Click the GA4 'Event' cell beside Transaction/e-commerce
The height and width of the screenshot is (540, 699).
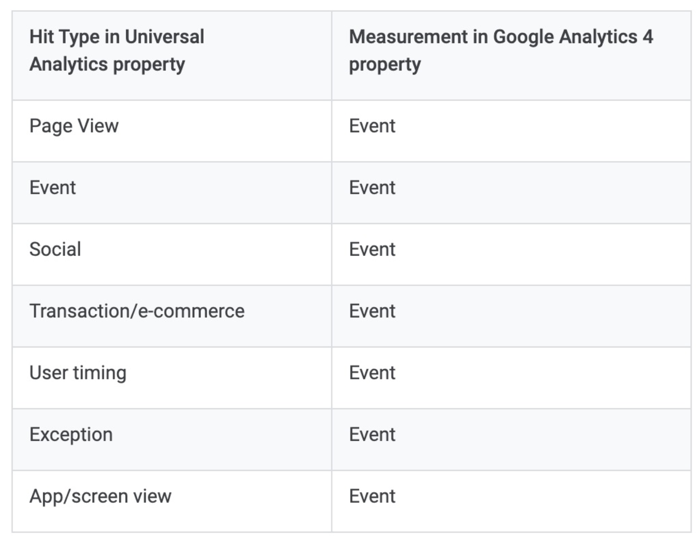click(x=372, y=311)
